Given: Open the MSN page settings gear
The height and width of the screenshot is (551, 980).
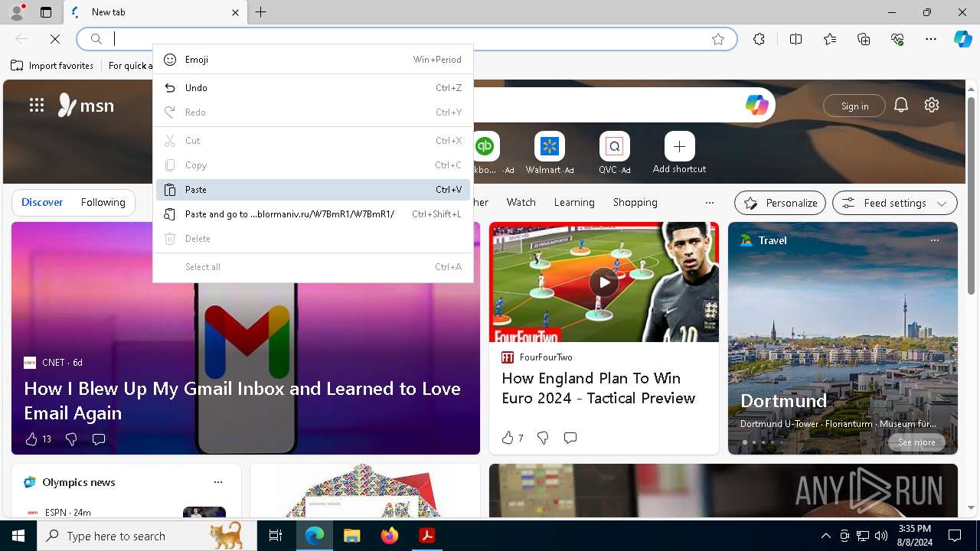Looking at the screenshot, I should (x=932, y=106).
